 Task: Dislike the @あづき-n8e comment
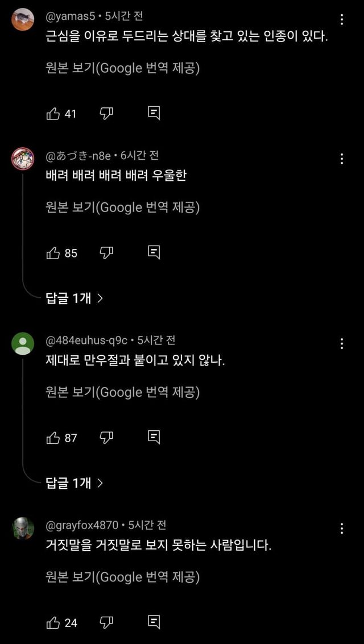pos(106,253)
